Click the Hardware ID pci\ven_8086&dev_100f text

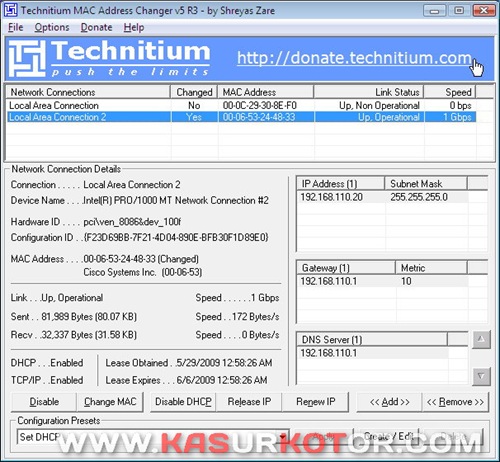[x=132, y=222]
